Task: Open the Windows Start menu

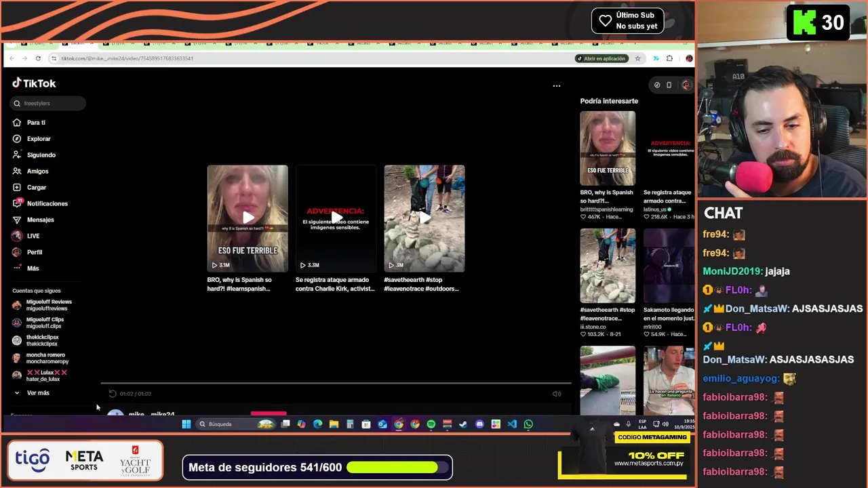Action: (x=186, y=424)
